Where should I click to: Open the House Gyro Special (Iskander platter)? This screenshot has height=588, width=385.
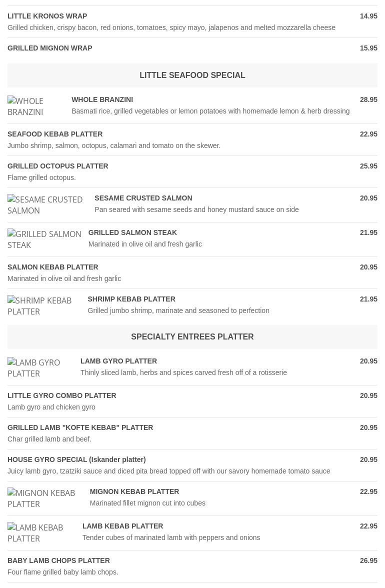point(76,460)
